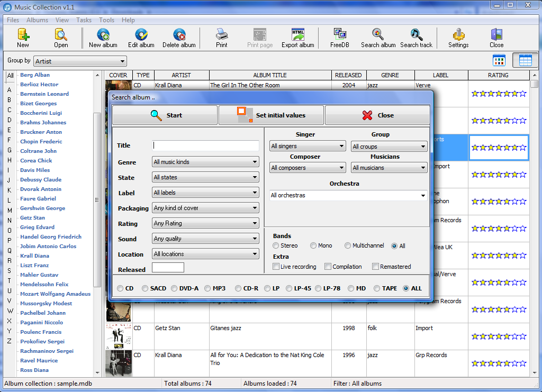Expand the Group by Artist combo box
542x392 pixels.
tap(80, 61)
